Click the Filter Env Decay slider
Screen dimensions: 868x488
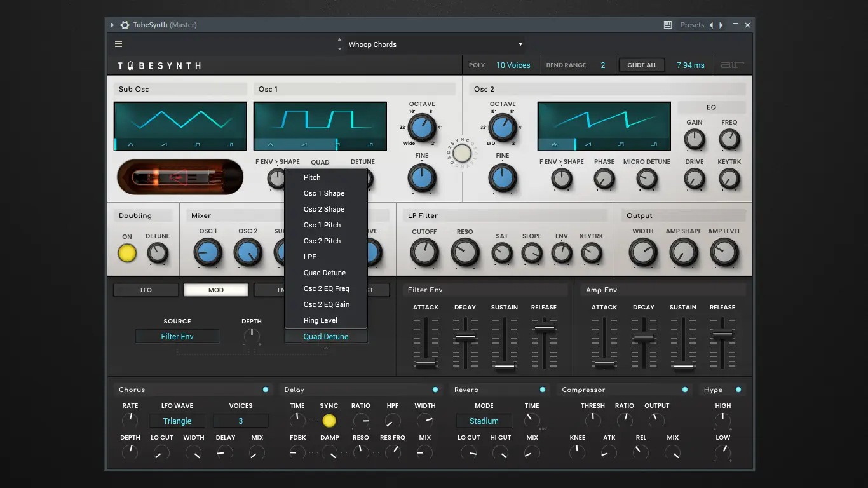(465, 337)
